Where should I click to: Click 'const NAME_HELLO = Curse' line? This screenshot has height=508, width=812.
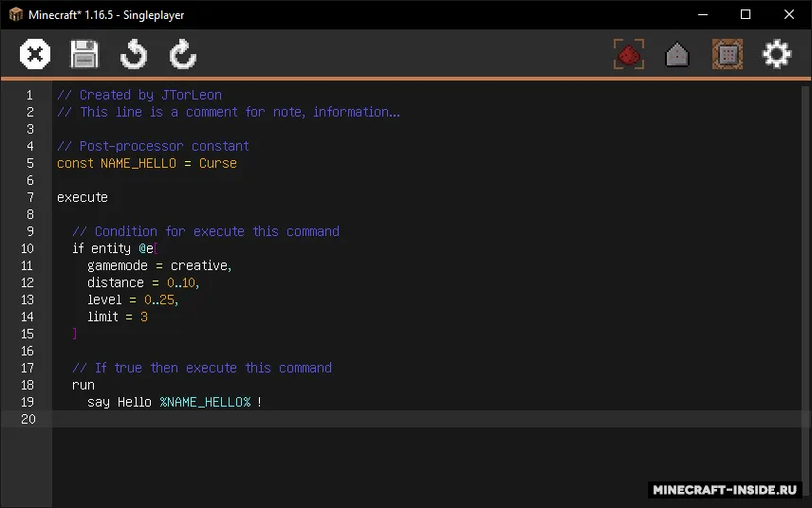pos(146,163)
